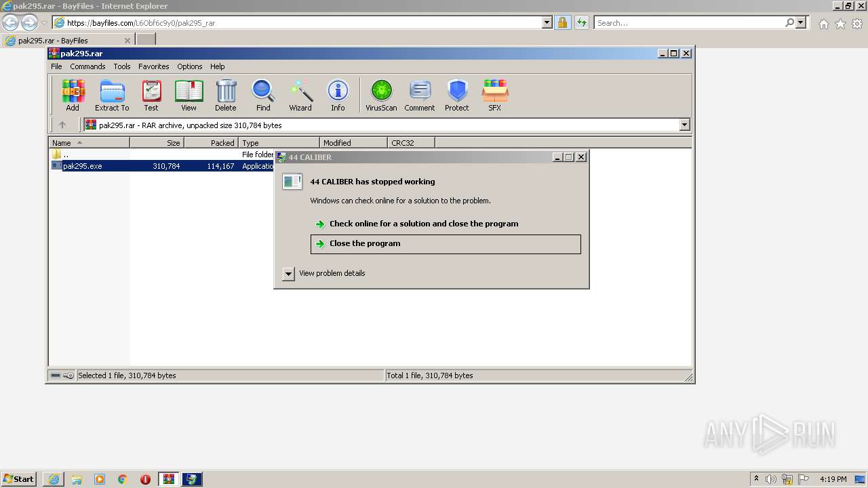This screenshot has width=868, height=488.
Task: Click the search magnifier in IE search box
Action: click(789, 22)
